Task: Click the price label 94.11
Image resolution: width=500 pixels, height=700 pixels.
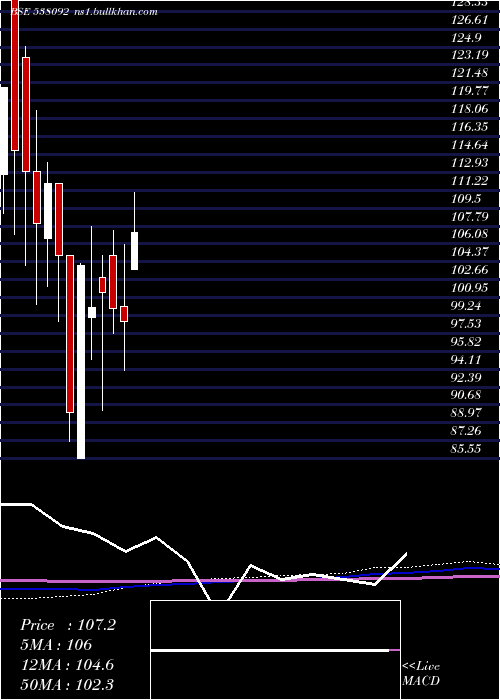Action: pos(467,359)
